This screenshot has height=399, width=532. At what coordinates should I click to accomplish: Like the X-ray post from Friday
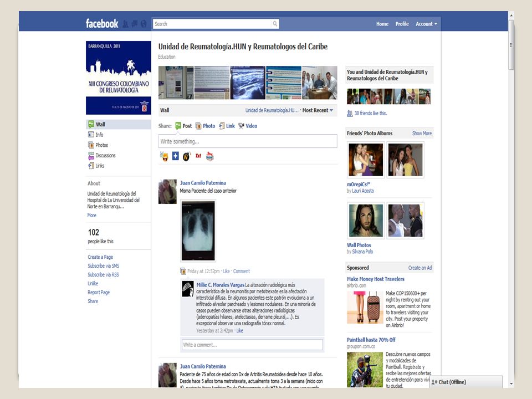tap(226, 271)
